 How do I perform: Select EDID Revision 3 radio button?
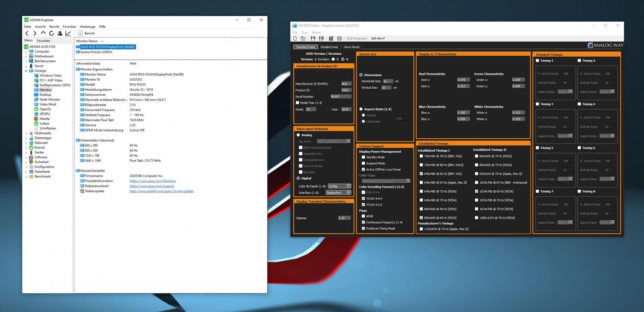click(333, 59)
